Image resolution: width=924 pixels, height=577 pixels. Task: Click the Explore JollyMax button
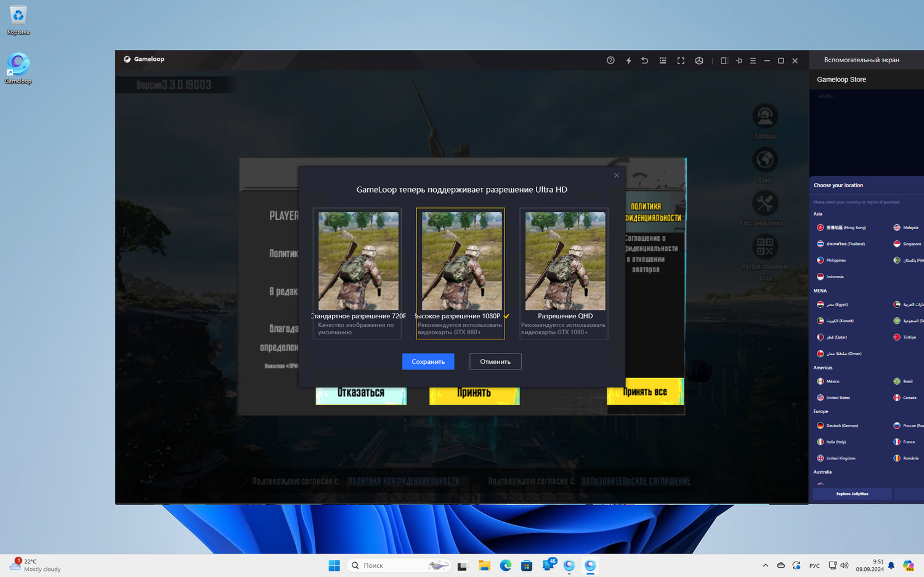(853, 494)
